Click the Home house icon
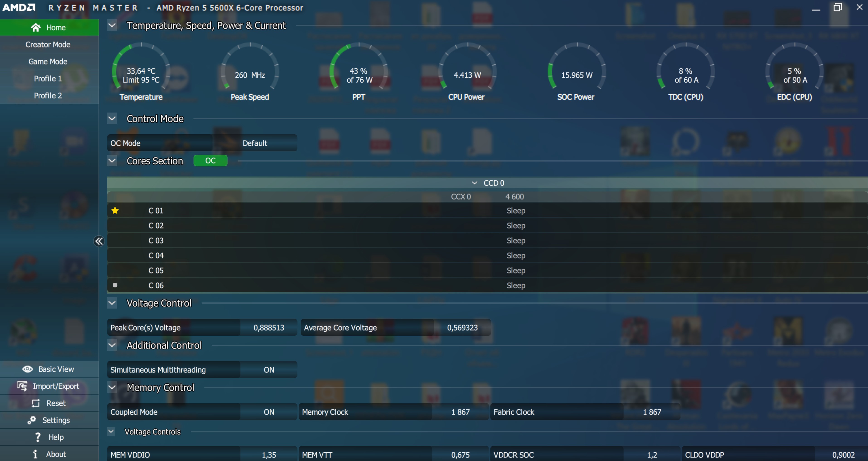Screen dimensions: 868x461 (x=35, y=27)
